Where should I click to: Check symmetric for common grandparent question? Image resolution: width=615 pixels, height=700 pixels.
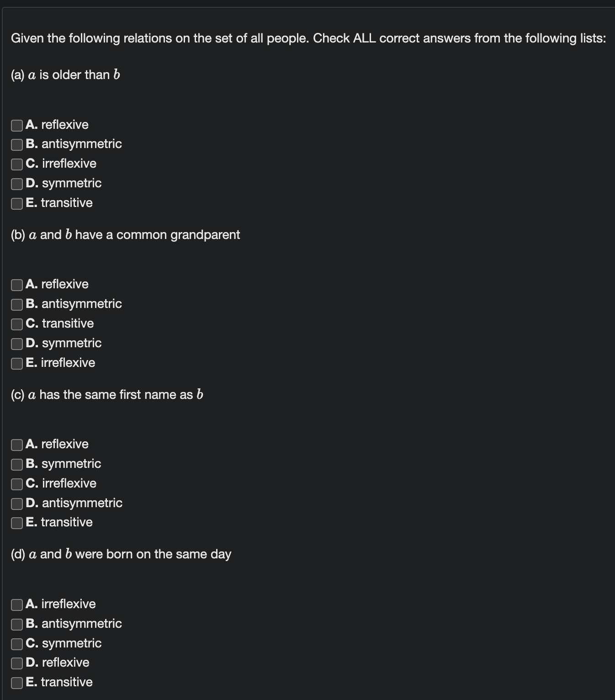[16, 344]
